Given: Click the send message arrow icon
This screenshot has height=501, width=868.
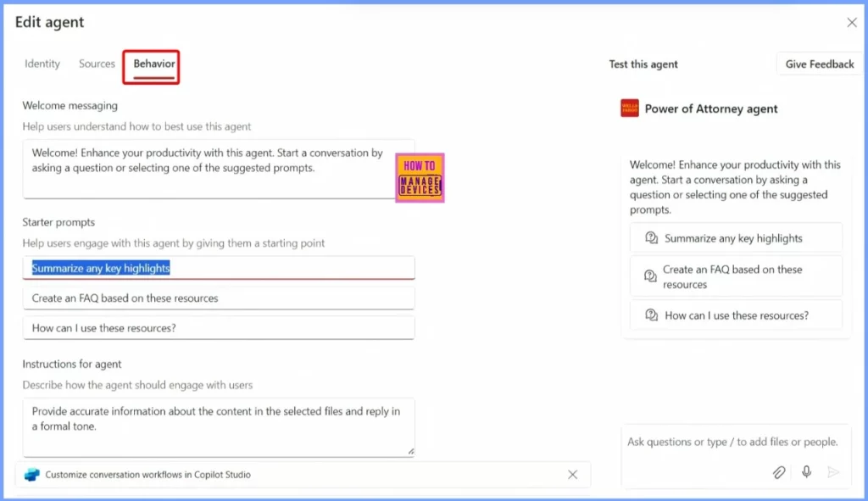Looking at the screenshot, I should click(833, 472).
